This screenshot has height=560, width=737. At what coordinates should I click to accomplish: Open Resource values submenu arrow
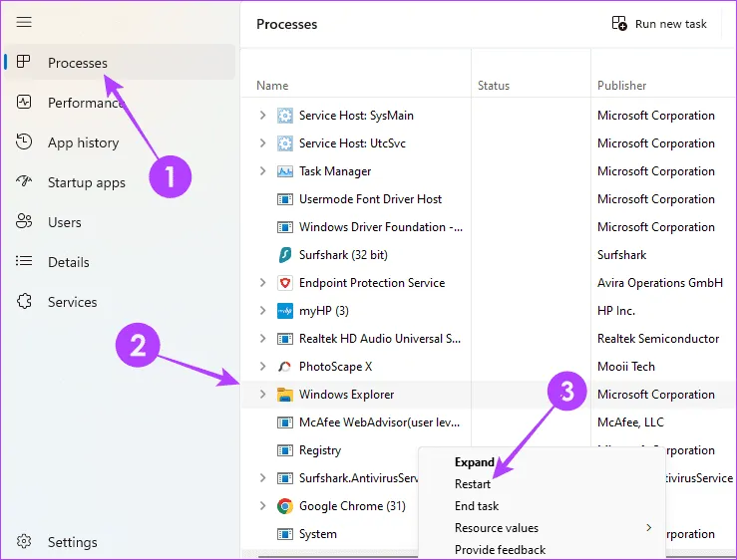(649, 527)
